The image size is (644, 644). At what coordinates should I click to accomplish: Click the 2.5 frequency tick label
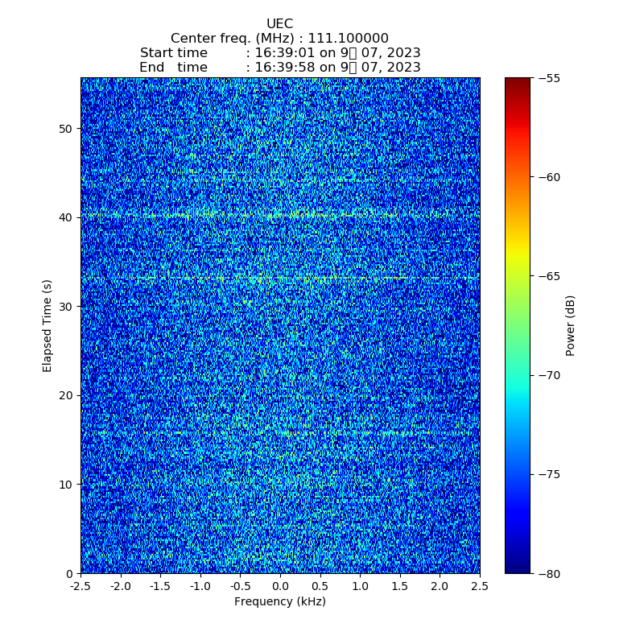tap(480, 587)
